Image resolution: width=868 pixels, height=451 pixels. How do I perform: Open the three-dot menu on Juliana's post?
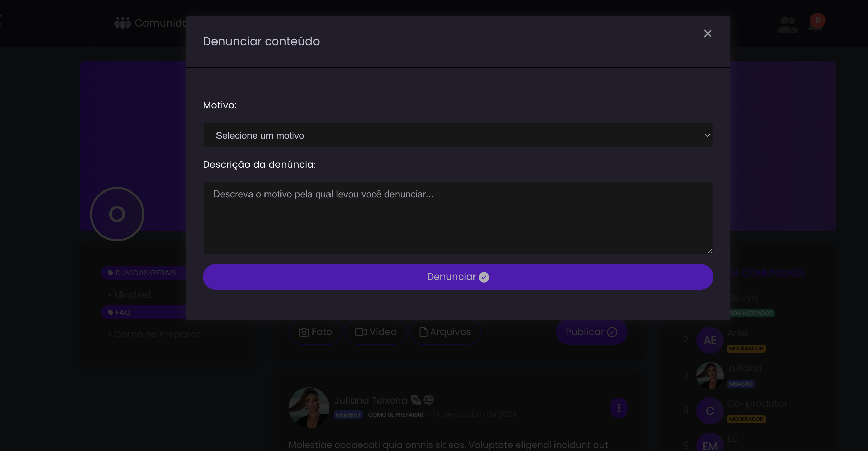(x=618, y=408)
